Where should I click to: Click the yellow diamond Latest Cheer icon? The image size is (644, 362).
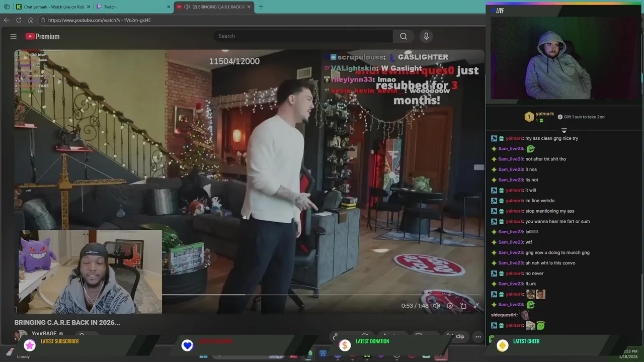coord(503,345)
